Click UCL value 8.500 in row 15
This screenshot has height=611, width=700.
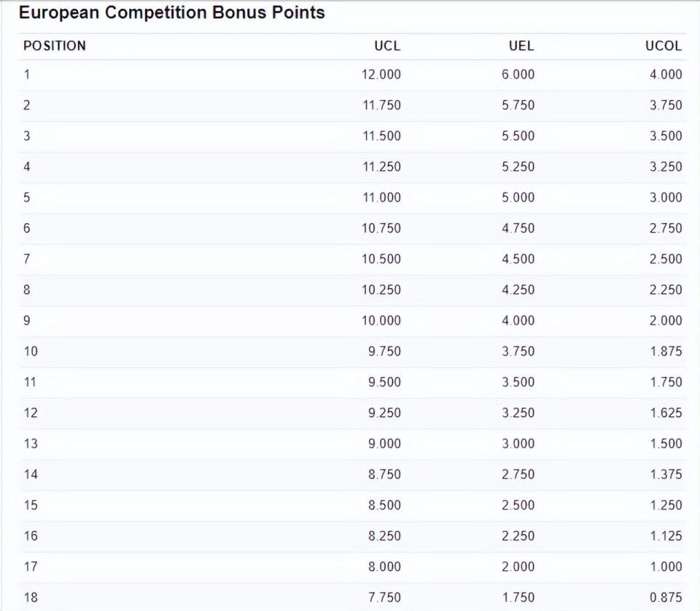pyautogui.click(x=384, y=505)
